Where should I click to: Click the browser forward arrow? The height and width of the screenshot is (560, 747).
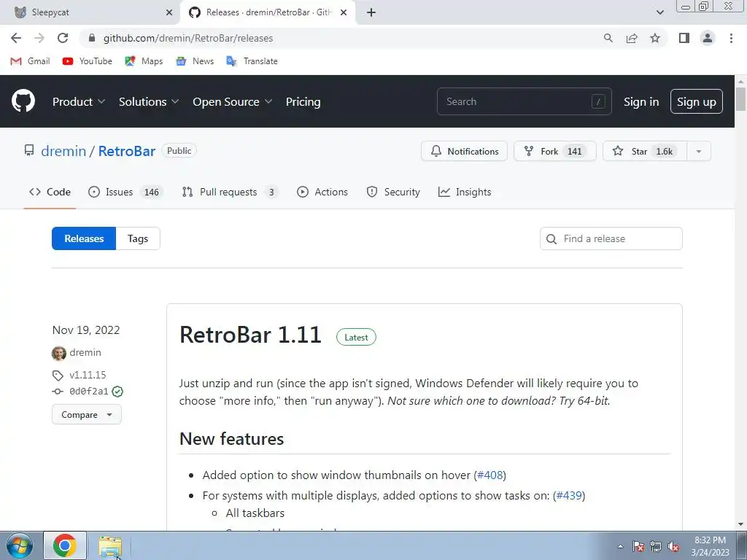click(39, 38)
